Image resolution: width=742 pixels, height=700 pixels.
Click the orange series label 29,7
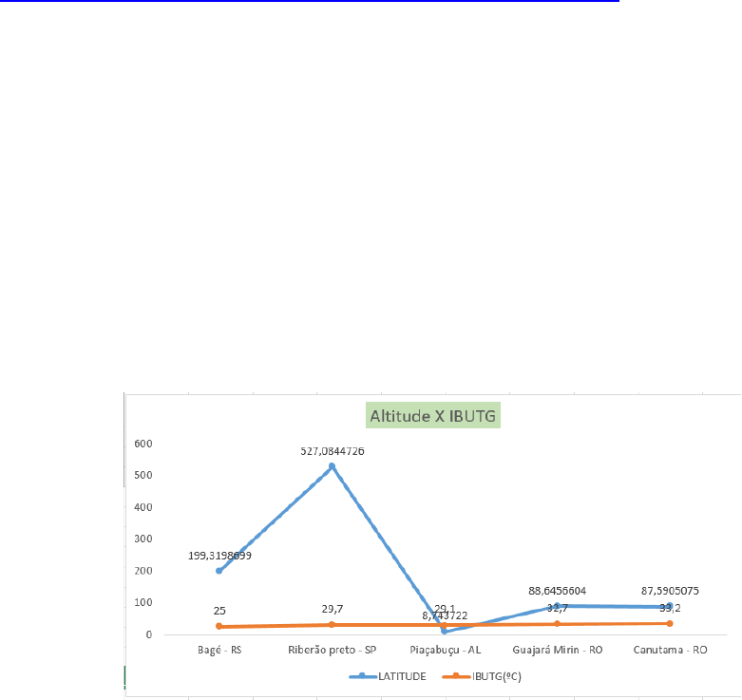tap(333, 609)
